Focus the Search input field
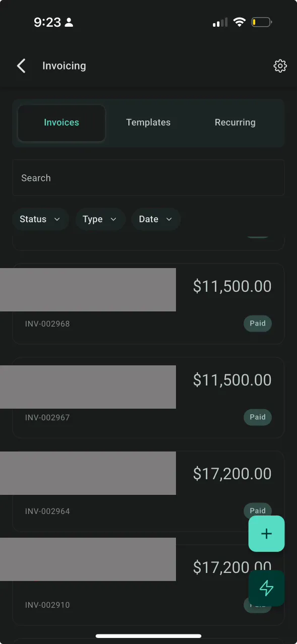Screen dimensions: 297x644 pos(148,178)
